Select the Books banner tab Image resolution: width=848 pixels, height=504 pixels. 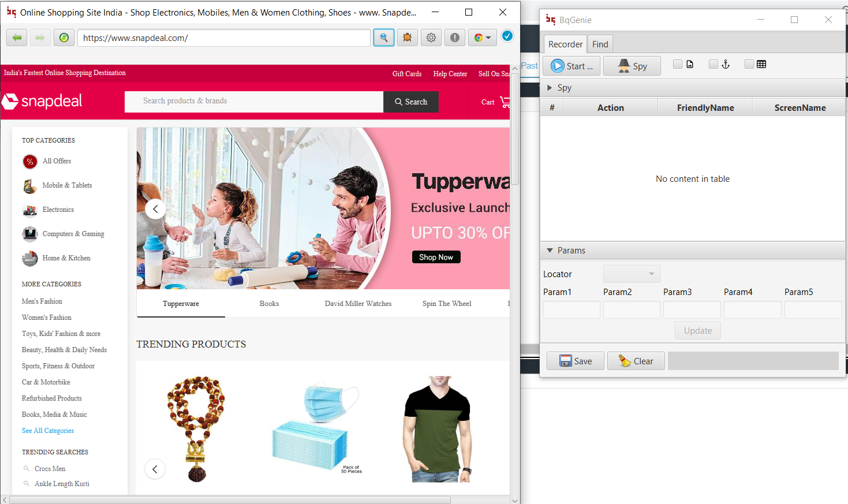pos(269,304)
